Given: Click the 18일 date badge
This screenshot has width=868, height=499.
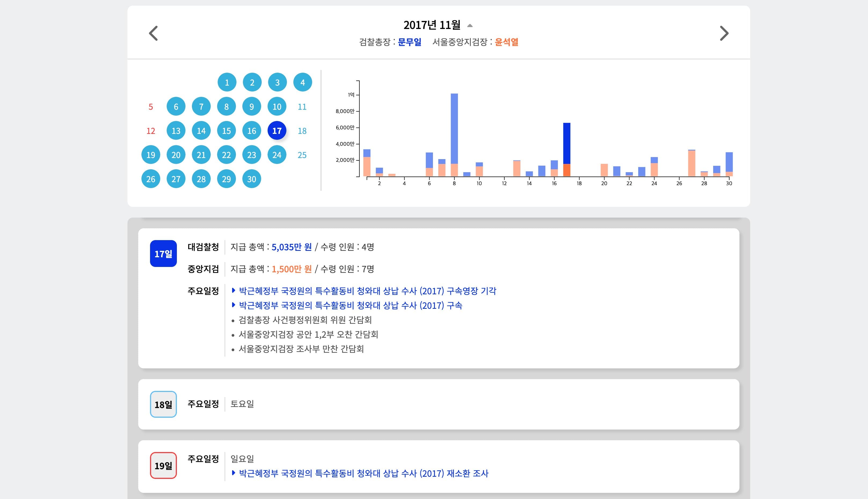Looking at the screenshot, I should pos(163,404).
